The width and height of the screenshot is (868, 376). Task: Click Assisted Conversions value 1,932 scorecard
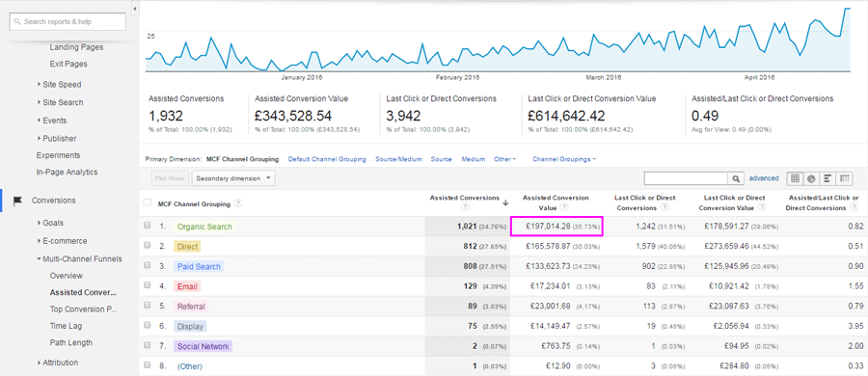[x=166, y=116]
